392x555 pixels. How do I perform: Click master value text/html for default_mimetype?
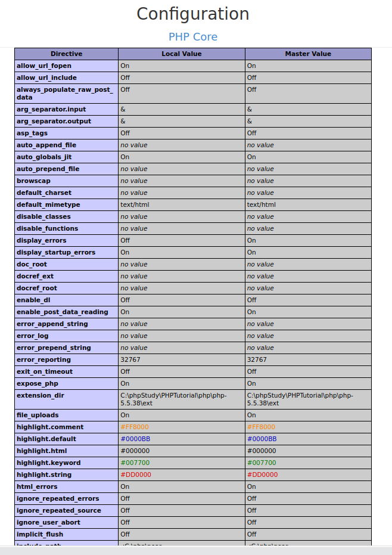point(262,205)
